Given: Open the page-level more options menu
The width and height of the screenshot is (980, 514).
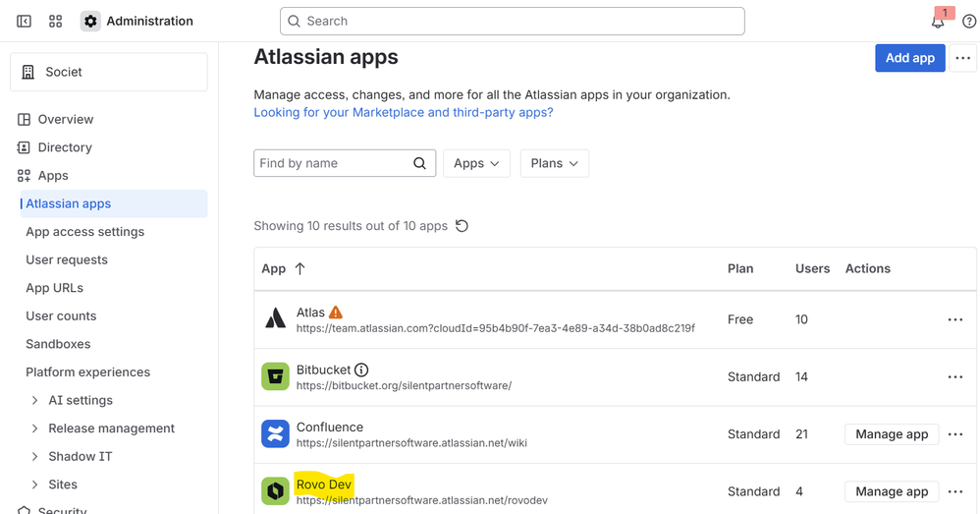Looking at the screenshot, I should coord(962,58).
